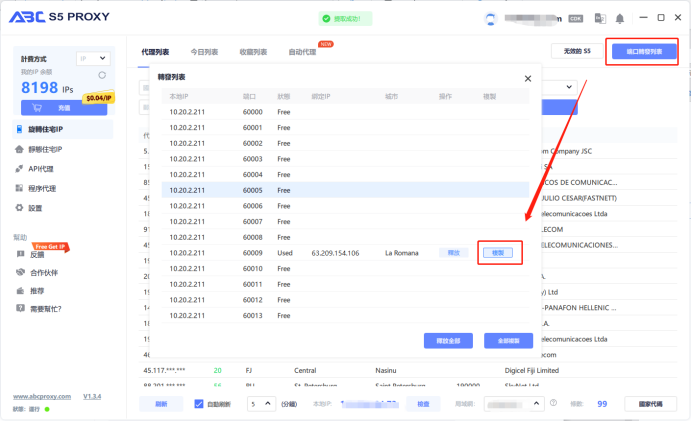Select the highlighted row with port 60005
691x422 pixels.
(x=345, y=190)
